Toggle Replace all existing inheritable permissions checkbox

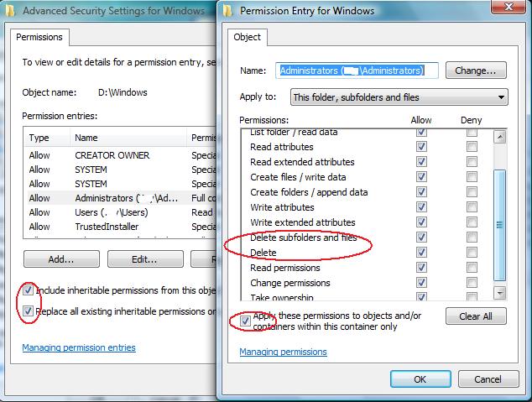[28, 311]
